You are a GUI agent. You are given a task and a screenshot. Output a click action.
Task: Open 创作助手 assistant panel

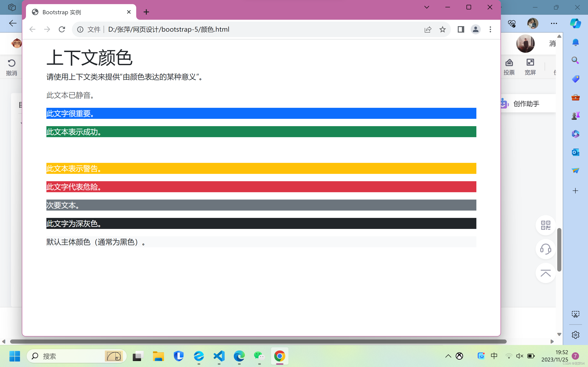pos(526,104)
